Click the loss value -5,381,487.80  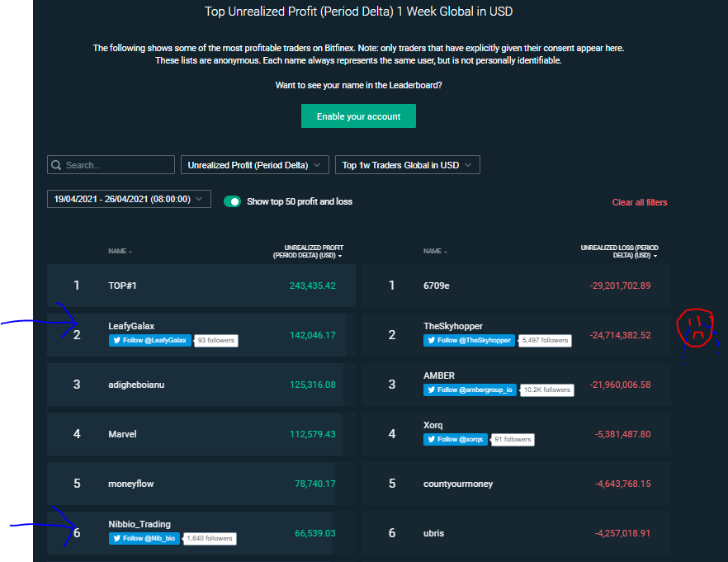click(623, 434)
